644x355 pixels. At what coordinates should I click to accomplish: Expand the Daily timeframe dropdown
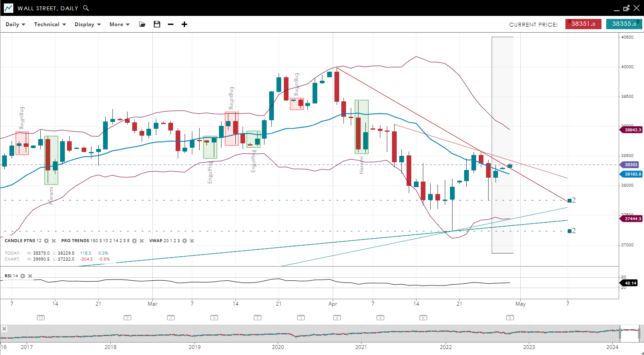[x=15, y=24]
